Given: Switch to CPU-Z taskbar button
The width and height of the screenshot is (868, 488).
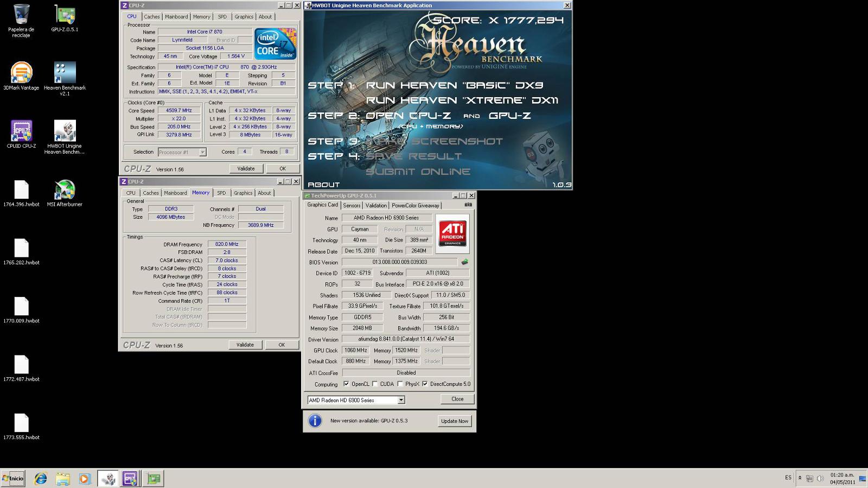Looking at the screenshot, I should (130, 478).
